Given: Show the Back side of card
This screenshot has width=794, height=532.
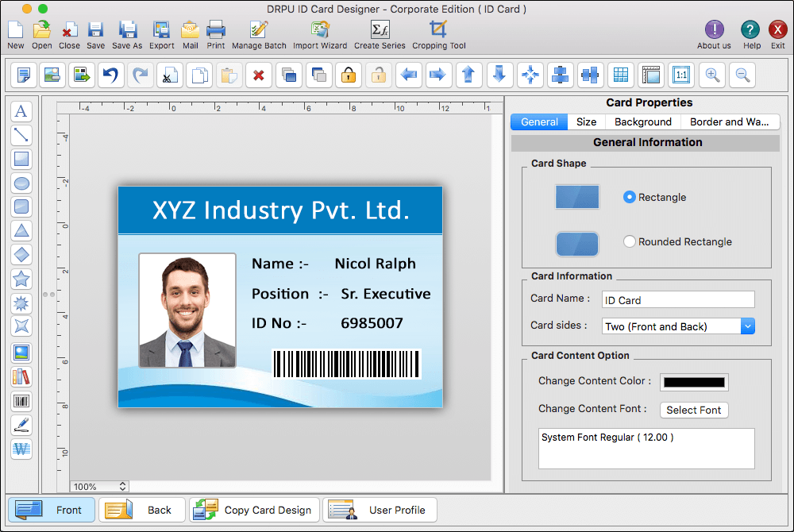Looking at the screenshot, I should pos(142,510).
